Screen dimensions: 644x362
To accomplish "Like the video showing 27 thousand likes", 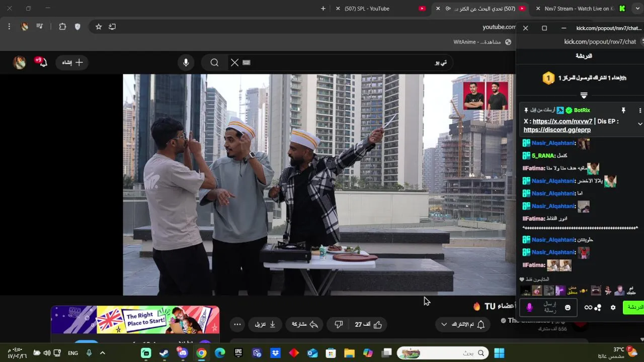I will click(x=368, y=324).
